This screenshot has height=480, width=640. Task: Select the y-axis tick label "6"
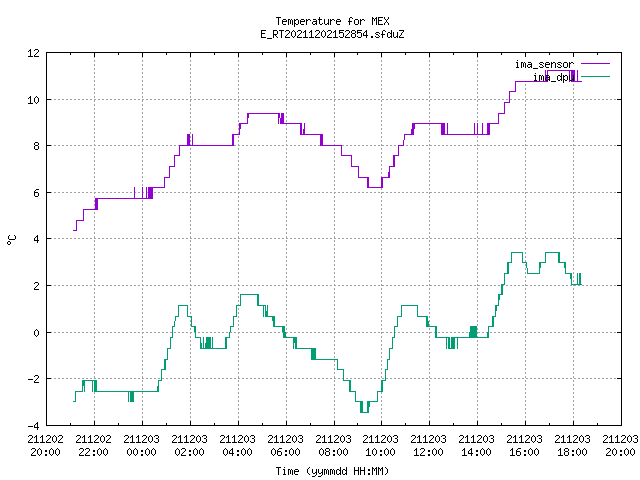coord(37,193)
